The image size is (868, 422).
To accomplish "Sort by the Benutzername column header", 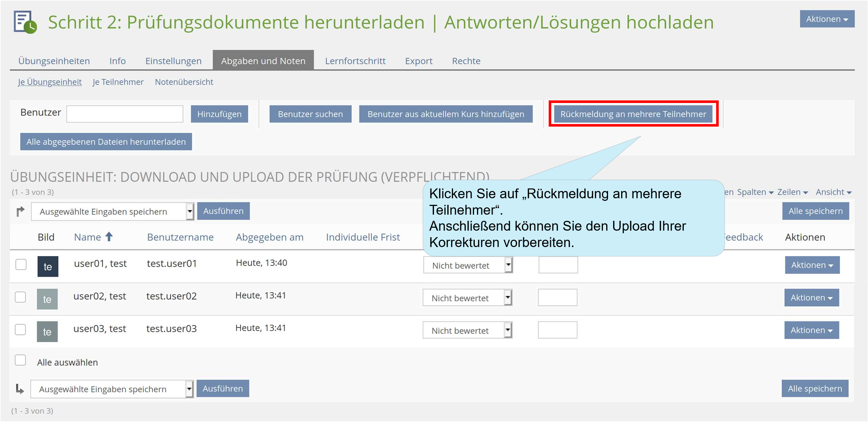I will (x=181, y=237).
